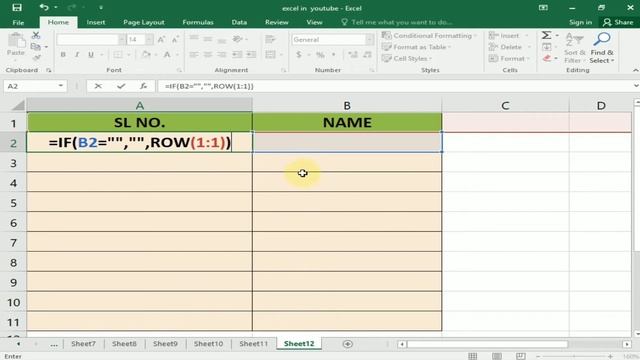Open Format as Table menu
The image size is (640, 360).
pyautogui.click(x=416, y=47)
